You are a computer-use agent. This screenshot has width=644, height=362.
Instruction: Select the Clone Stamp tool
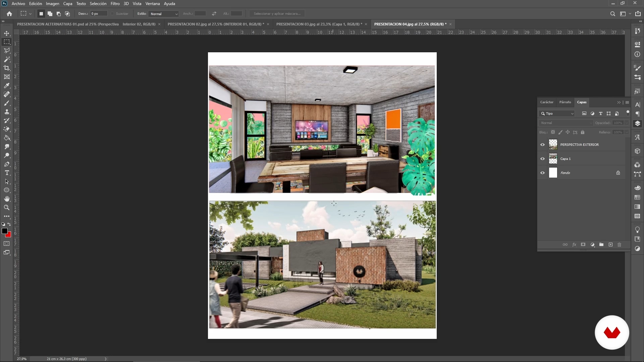coord(7,112)
